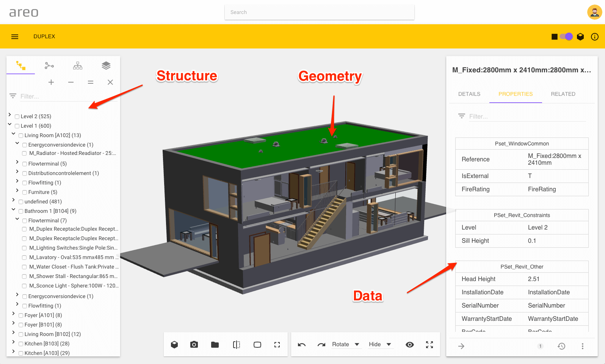Switch to the hierarchy tree view icon

[78, 66]
